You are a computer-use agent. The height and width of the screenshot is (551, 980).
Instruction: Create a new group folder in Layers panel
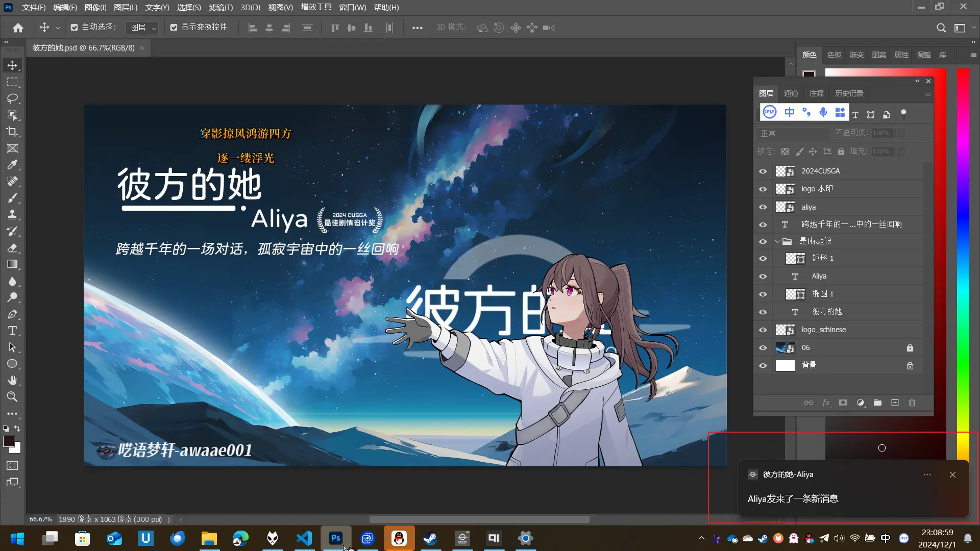[877, 403]
